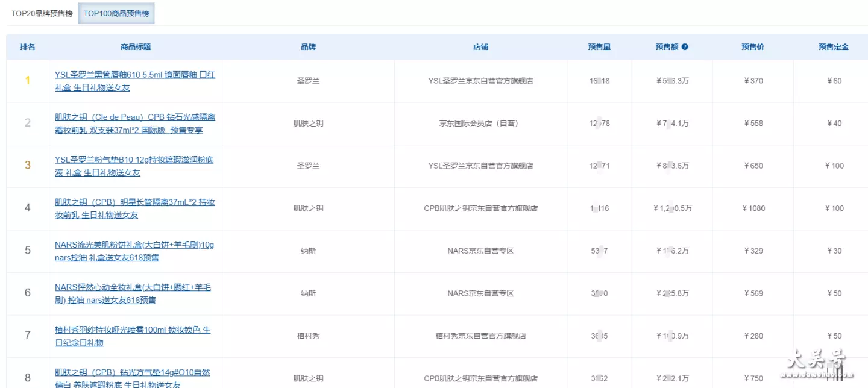Viewport: 868px width, 388px height.
Task: Click store CPB肌肤之钥京东自营官方旗舰店 in row 4
Action: [480, 208]
